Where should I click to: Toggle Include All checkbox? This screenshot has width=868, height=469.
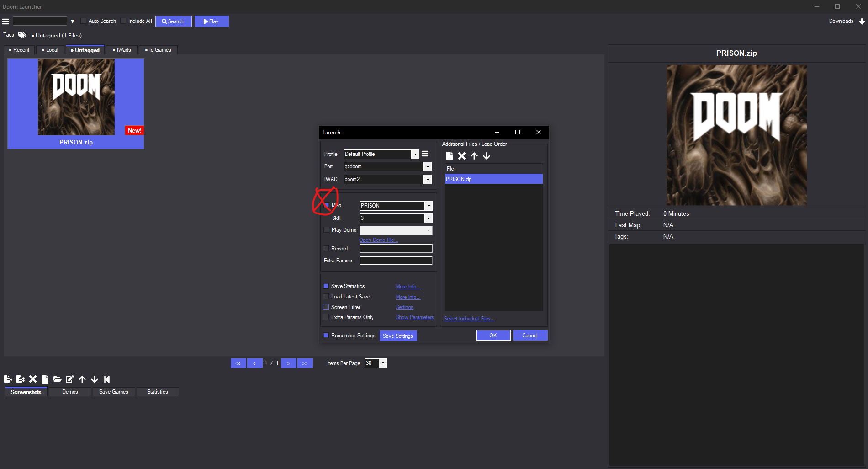(x=123, y=21)
